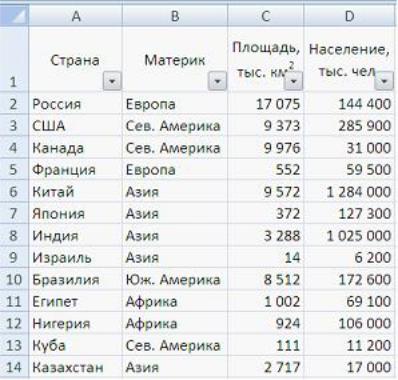Select the area value 9 373

coord(266,126)
